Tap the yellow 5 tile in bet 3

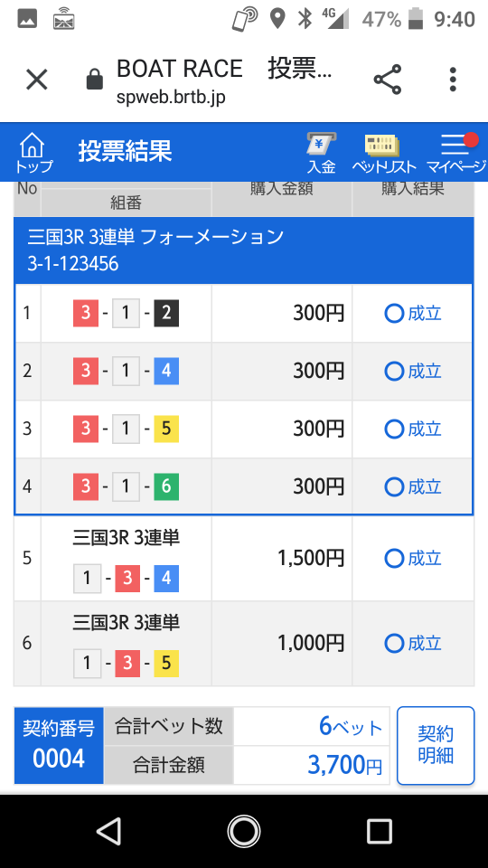166,429
